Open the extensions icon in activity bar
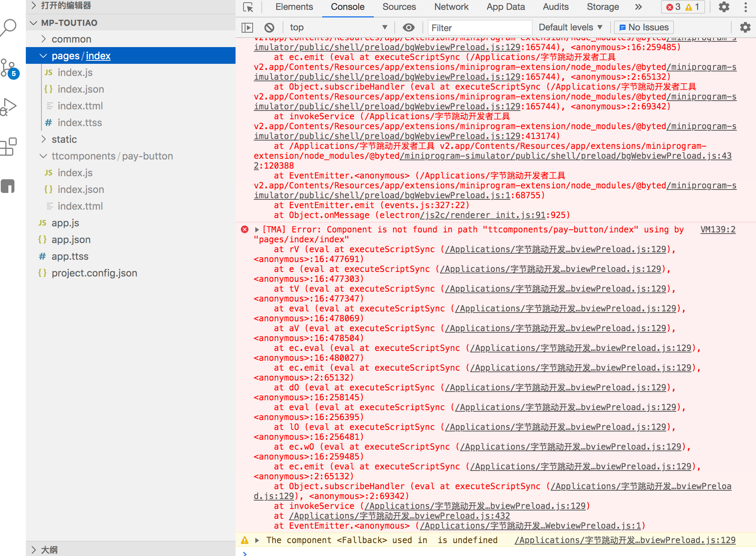Image resolution: width=756 pixels, height=556 pixels. point(9,147)
